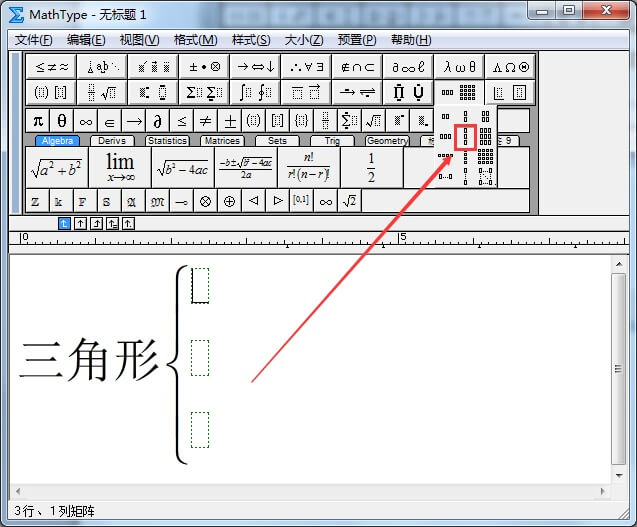Viewport: 637px width, 527px height.
Task: Insert theta symbol from small bar
Action: (x=62, y=121)
